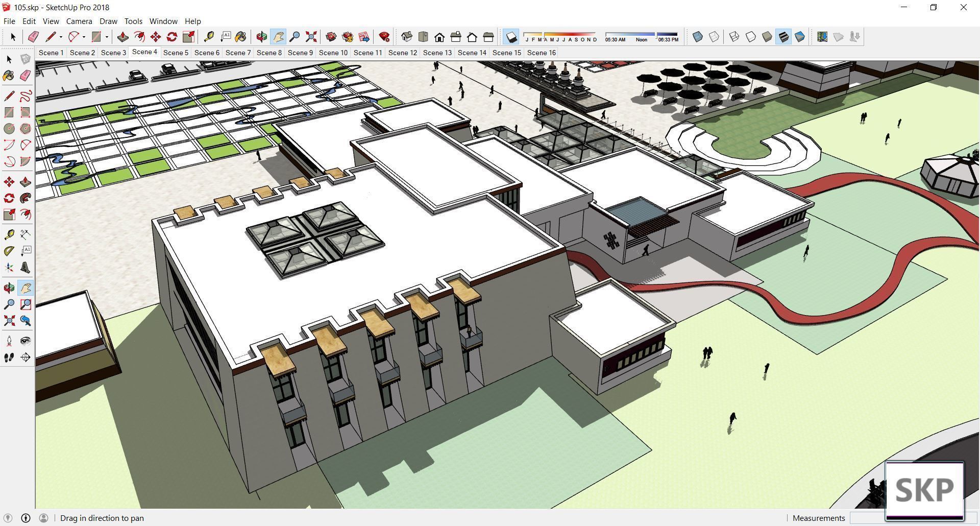Select the Polygon tool
This screenshot has width=980, height=526.
(x=25, y=129)
